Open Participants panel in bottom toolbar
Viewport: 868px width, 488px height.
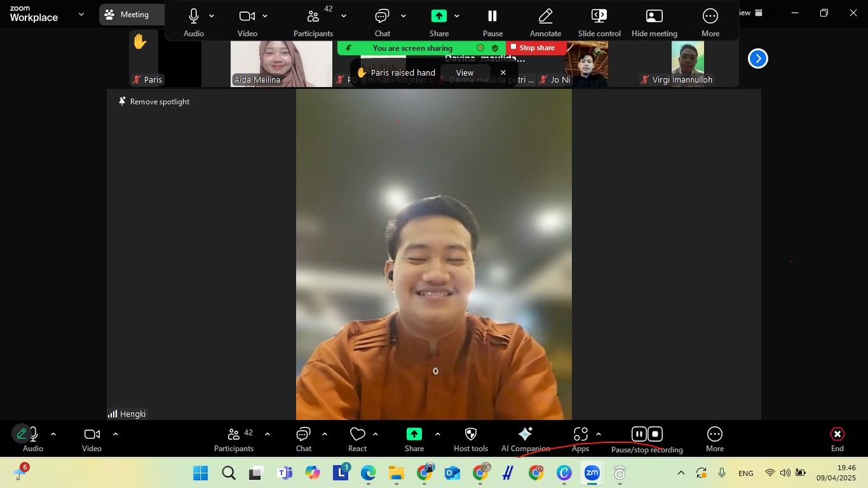[x=234, y=439]
